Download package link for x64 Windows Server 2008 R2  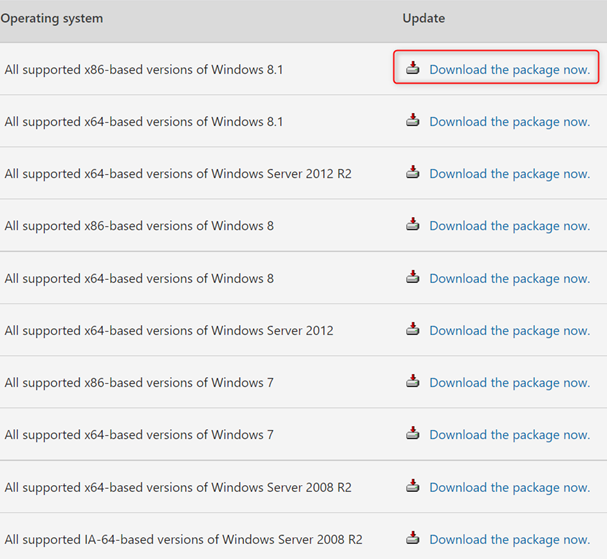[x=509, y=487]
